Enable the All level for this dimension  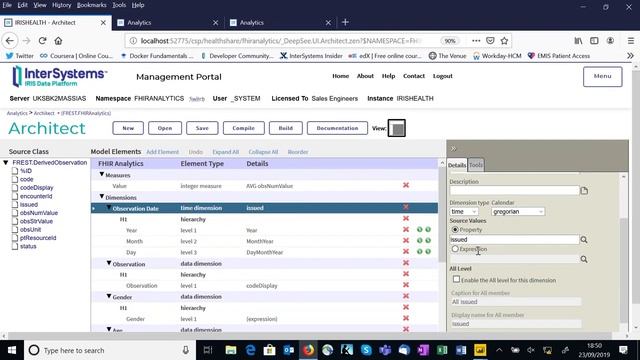point(456,280)
